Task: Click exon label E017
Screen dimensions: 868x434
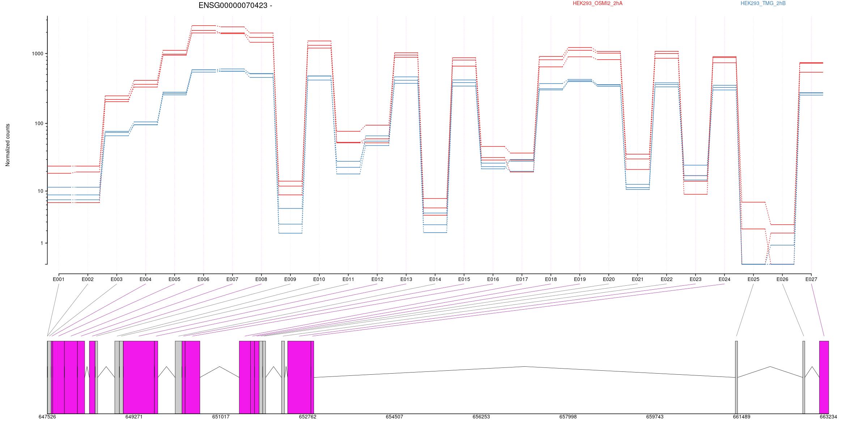Action: click(x=522, y=279)
